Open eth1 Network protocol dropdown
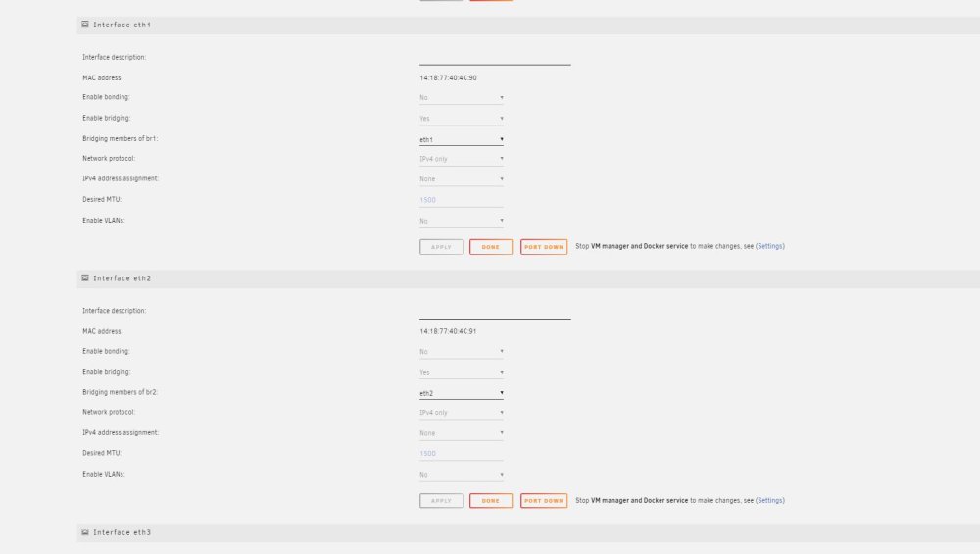Screen dimensions: 980x554 point(462,159)
